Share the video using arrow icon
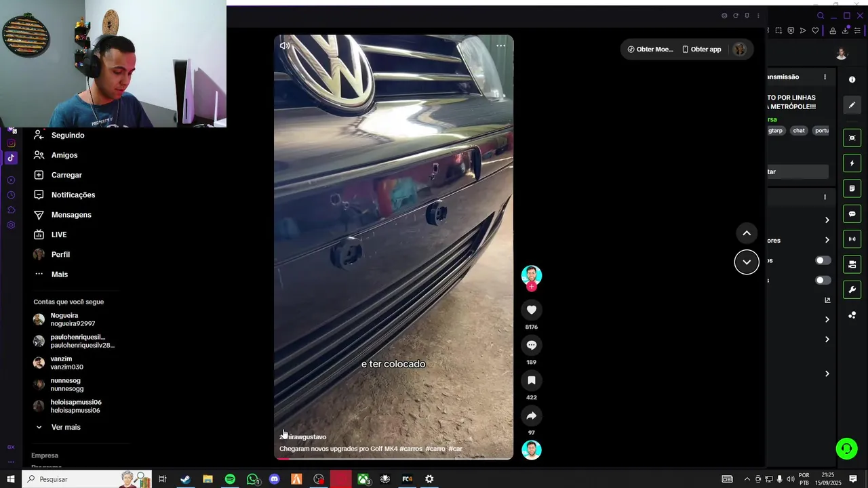Screen dimensions: 868x488 click(x=532, y=415)
